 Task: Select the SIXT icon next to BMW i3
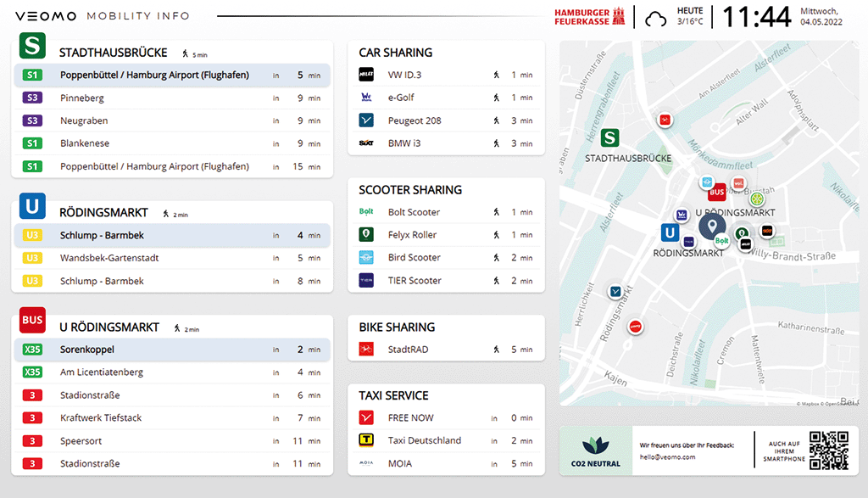(366, 143)
